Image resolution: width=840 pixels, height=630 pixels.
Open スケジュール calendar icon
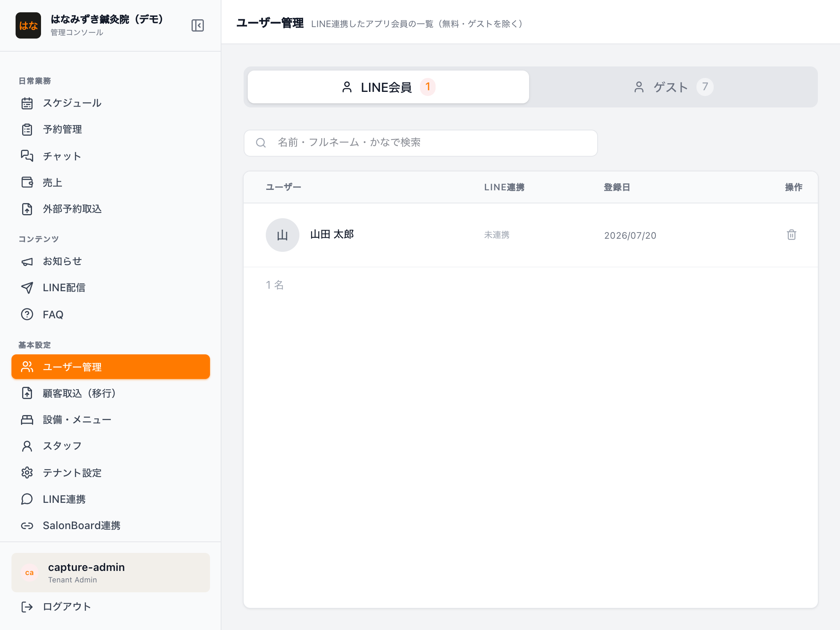click(27, 103)
